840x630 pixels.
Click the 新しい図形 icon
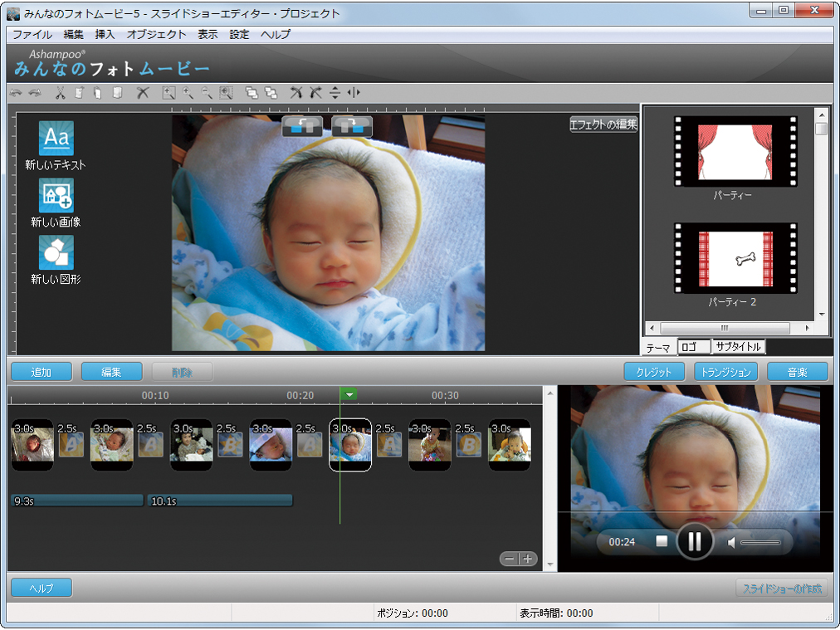pyautogui.click(x=56, y=253)
